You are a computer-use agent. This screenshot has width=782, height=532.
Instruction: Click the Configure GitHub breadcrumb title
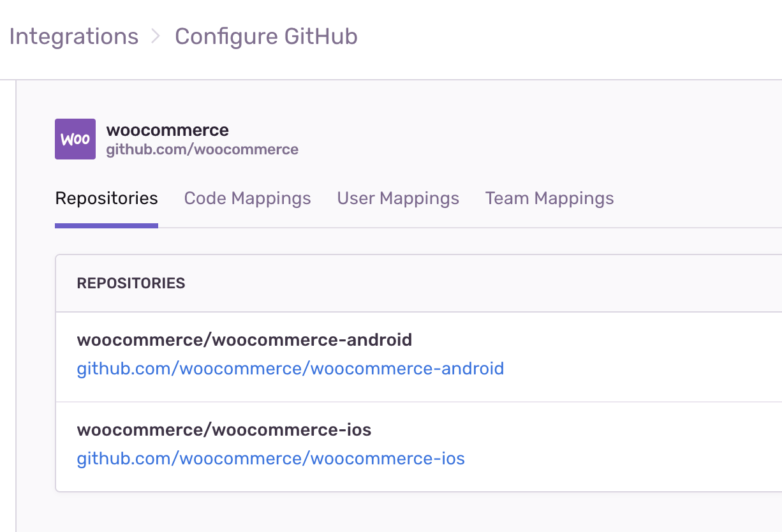click(266, 36)
